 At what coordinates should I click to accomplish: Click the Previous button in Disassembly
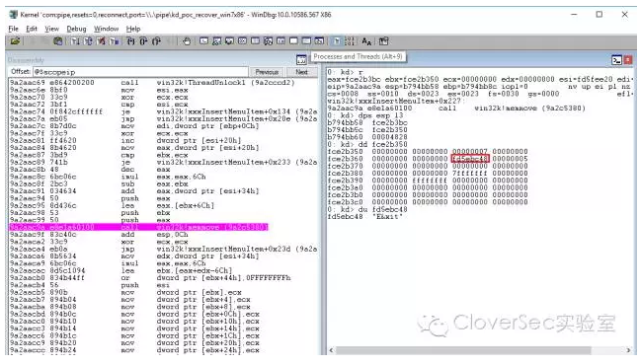[x=267, y=72]
